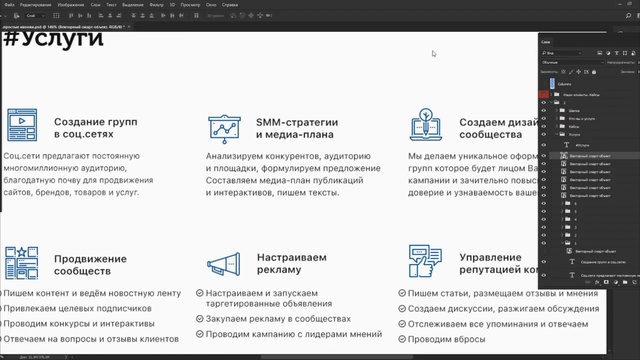Expand layer group 6
This screenshot has width=640, height=360.
click(562, 203)
